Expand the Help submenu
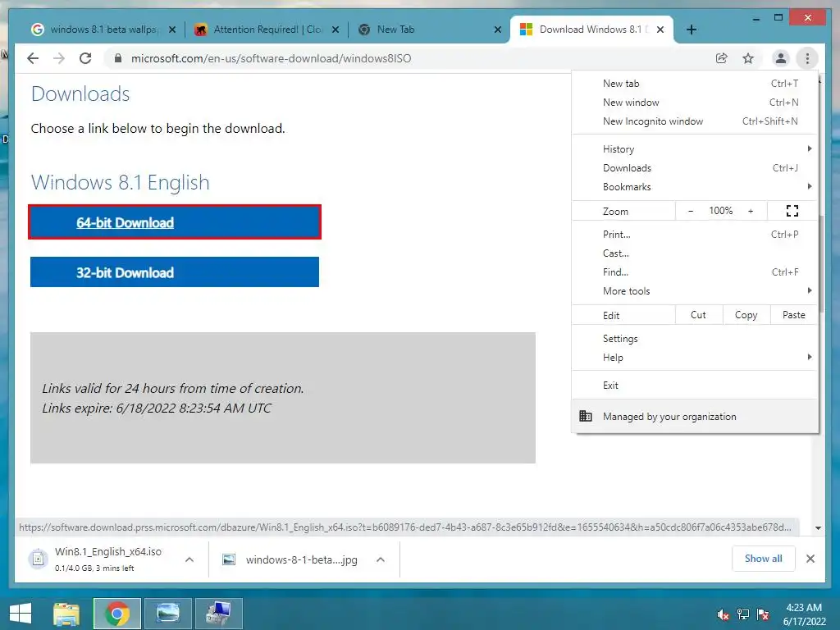Viewport: 840px width, 630px height. [x=695, y=358]
